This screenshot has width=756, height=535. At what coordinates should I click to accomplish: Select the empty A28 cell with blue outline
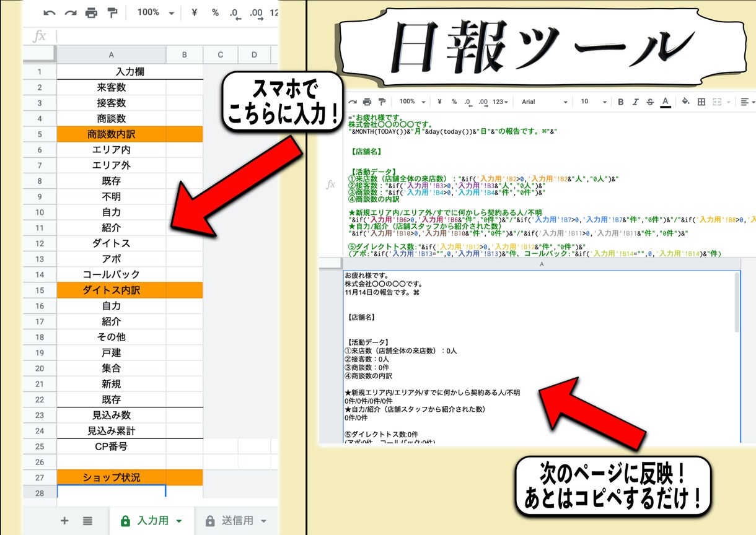[112, 493]
